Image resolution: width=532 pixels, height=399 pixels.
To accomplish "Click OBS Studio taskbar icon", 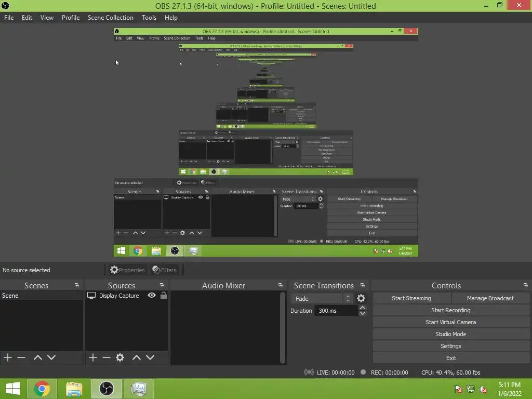I will pos(106,389).
